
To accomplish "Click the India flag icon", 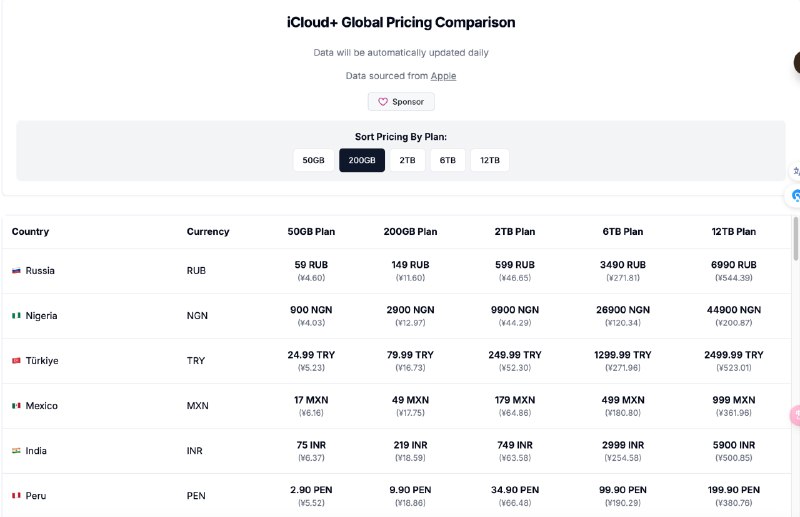I will coord(16,451).
